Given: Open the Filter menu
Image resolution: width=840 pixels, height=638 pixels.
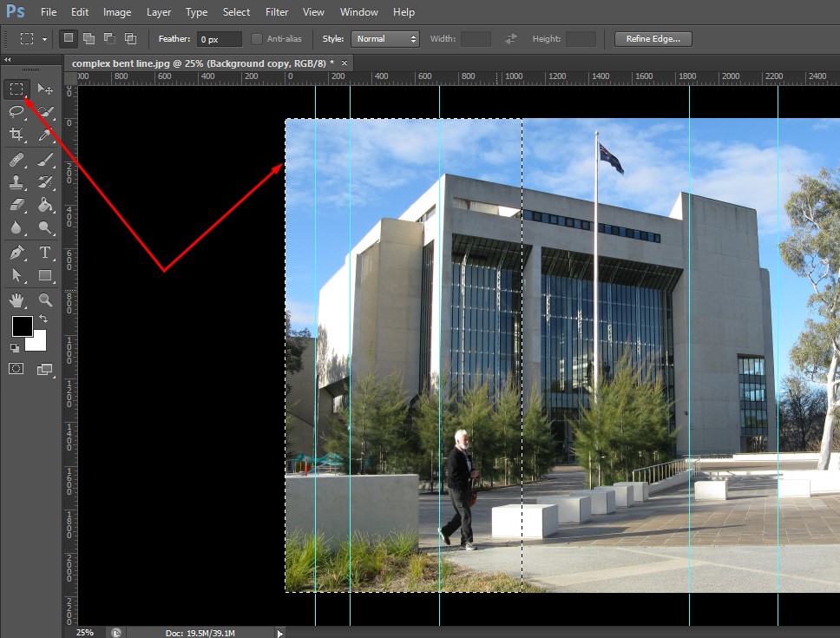Looking at the screenshot, I should tap(277, 11).
